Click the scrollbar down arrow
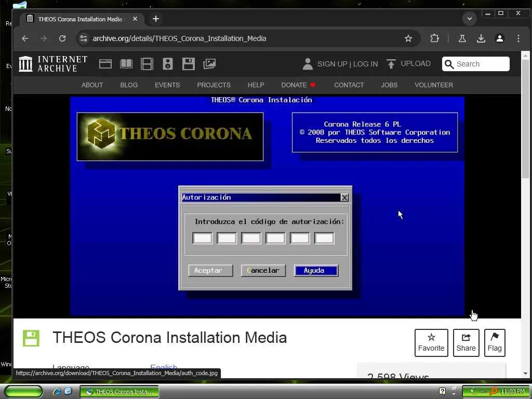 (x=525, y=374)
